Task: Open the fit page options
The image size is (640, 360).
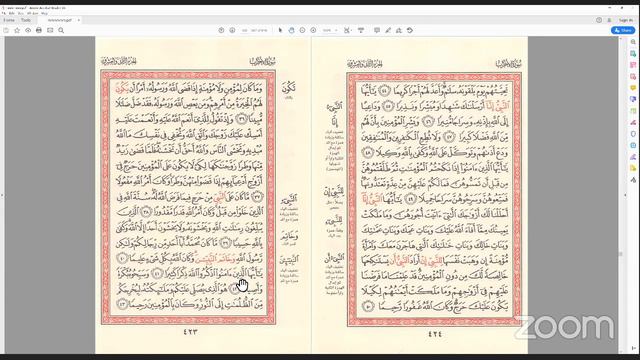Action: [x=347, y=30]
